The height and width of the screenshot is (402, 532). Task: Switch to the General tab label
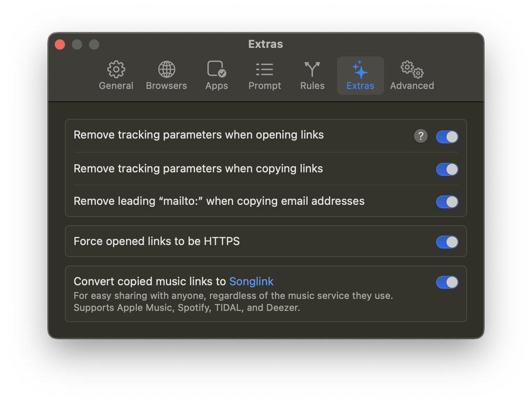[x=116, y=86]
